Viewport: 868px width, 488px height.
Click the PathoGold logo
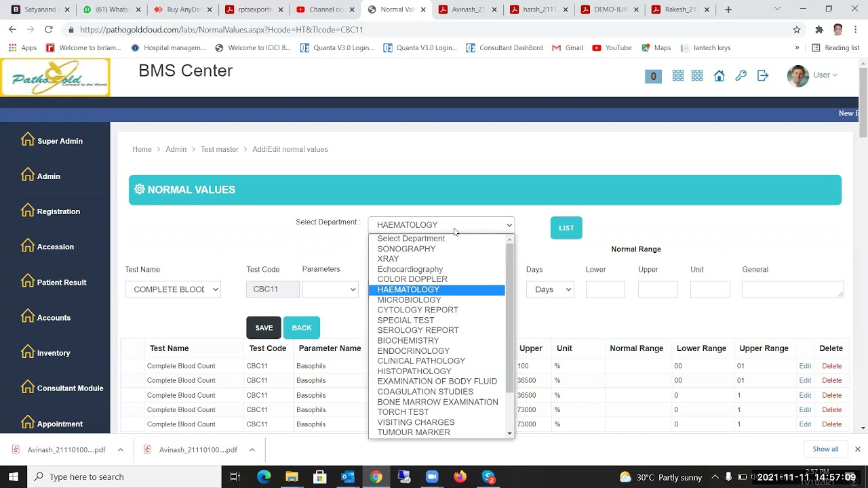point(55,77)
